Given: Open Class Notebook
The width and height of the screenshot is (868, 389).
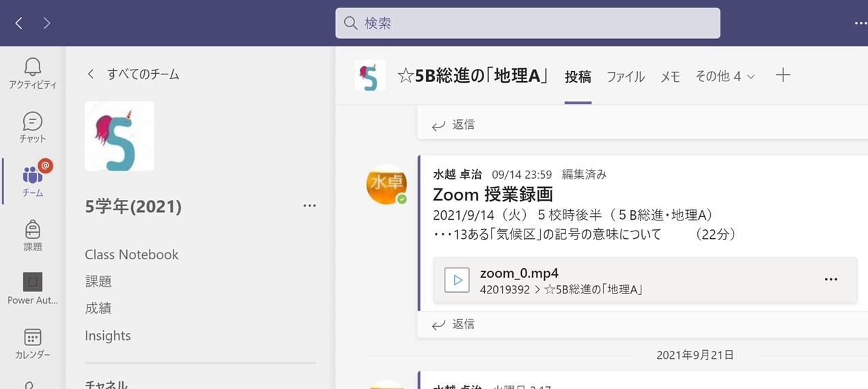Looking at the screenshot, I should 131,255.
